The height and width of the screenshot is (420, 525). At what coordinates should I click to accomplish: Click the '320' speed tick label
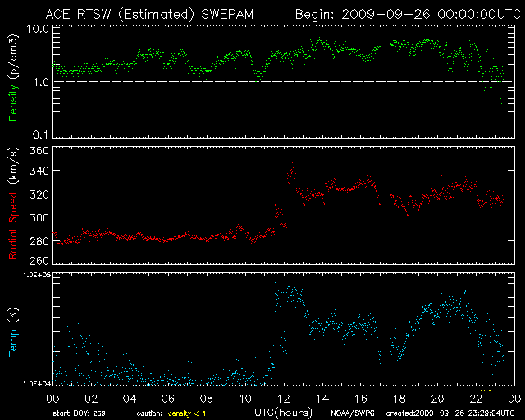click(39, 194)
